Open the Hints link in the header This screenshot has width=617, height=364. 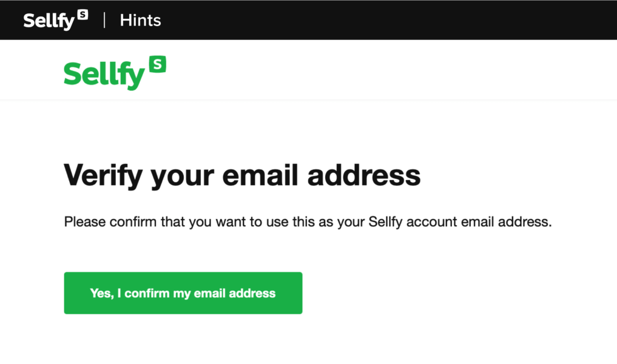click(140, 21)
